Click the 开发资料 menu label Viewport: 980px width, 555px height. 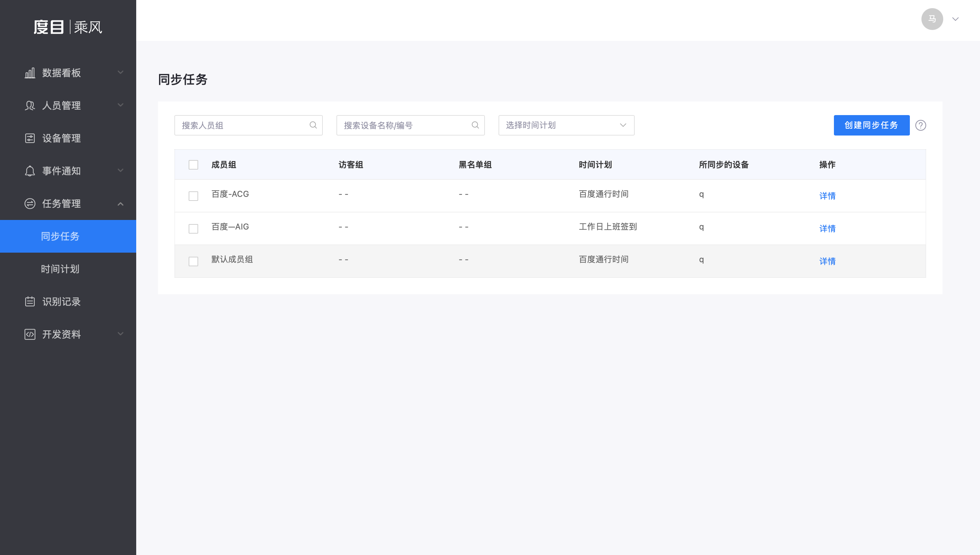coord(61,334)
